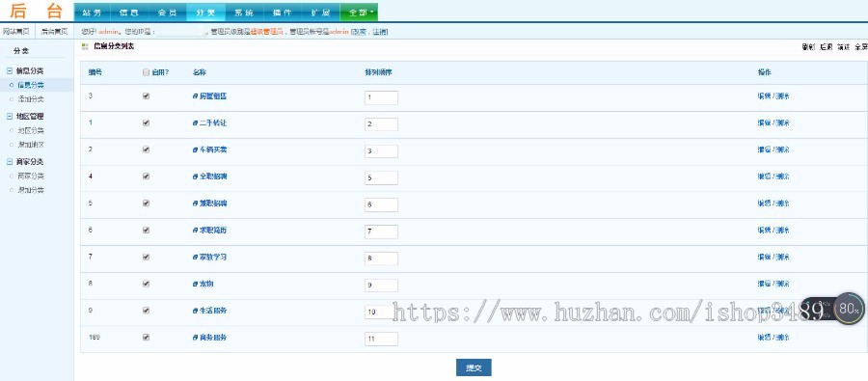Click the 提交 submit button

pyautogui.click(x=474, y=367)
